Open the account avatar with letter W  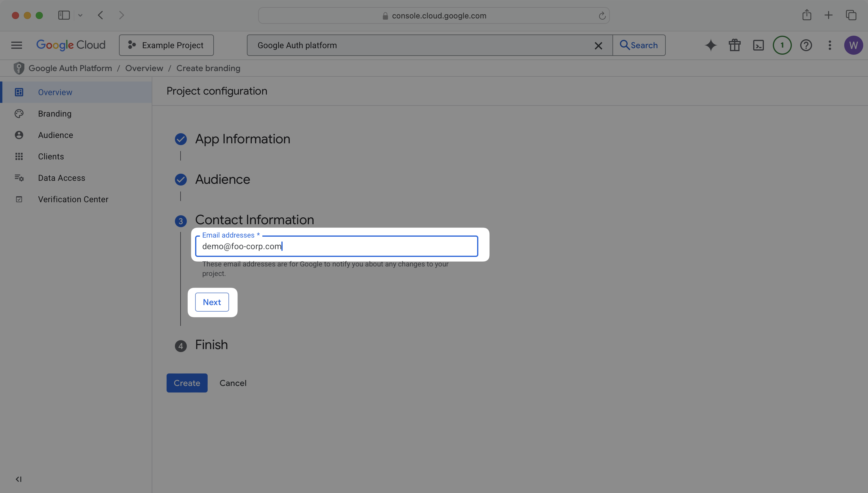click(853, 45)
